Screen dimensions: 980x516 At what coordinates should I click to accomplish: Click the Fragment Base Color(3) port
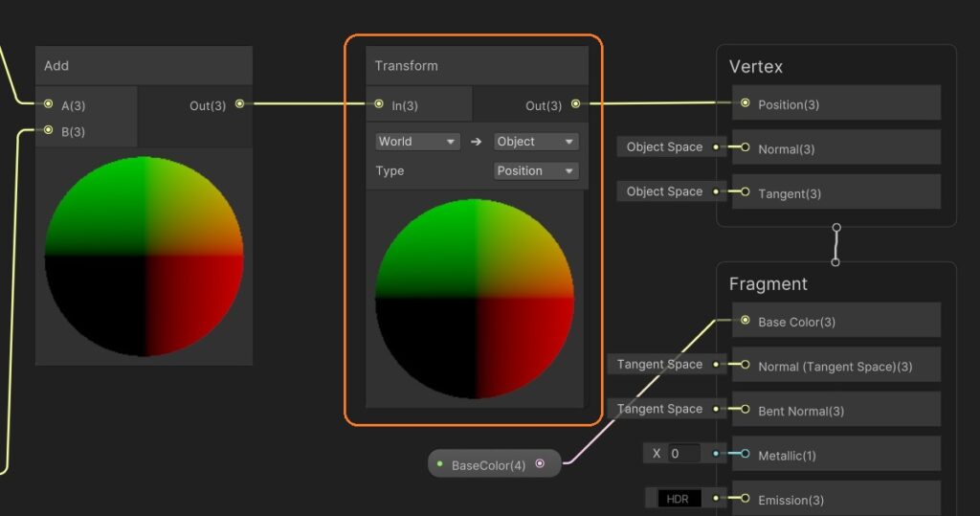pyautogui.click(x=746, y=321)
